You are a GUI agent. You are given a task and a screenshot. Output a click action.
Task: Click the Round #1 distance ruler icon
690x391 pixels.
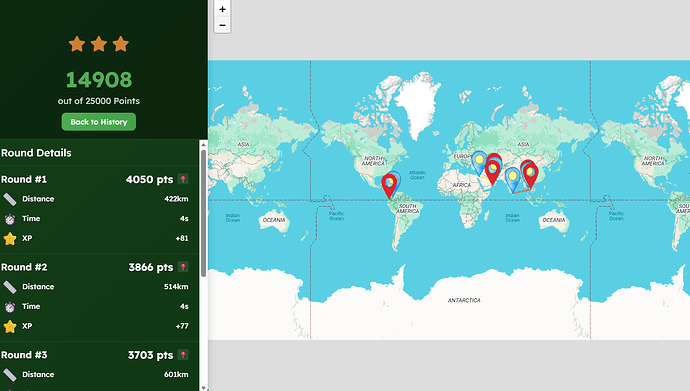pos(10,199)
